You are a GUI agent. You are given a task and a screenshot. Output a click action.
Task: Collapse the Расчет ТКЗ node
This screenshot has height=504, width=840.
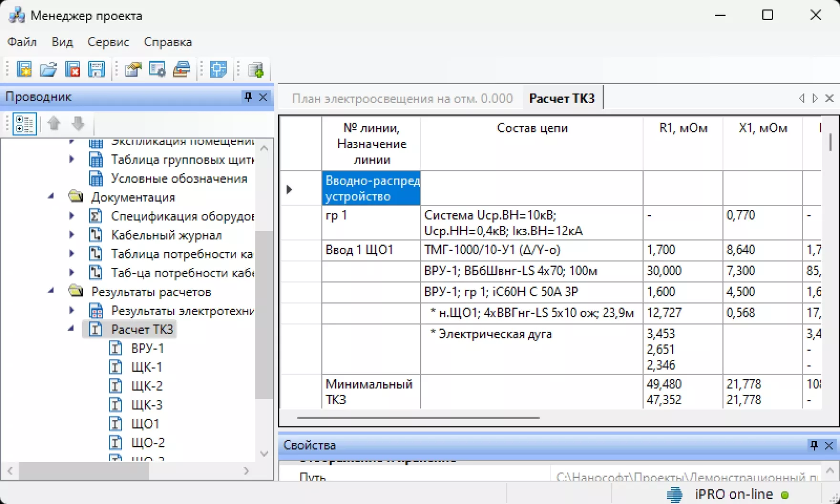tap(72, 329)
